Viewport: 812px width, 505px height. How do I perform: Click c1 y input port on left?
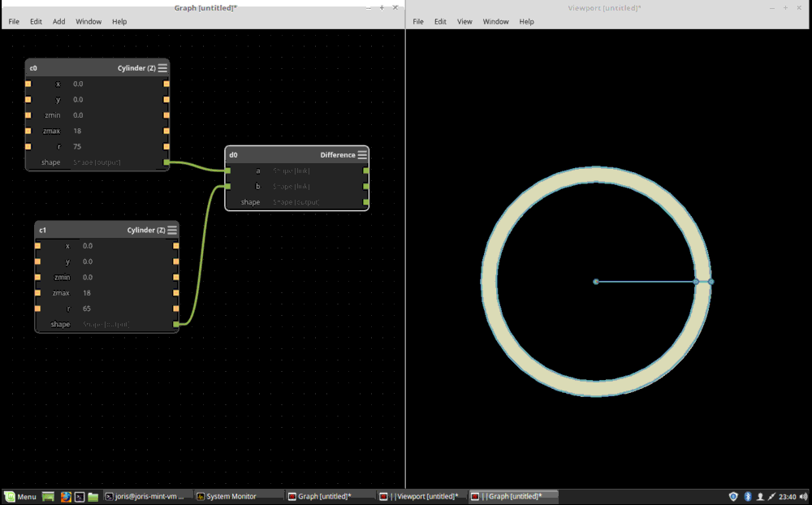(x=38, y=261)
